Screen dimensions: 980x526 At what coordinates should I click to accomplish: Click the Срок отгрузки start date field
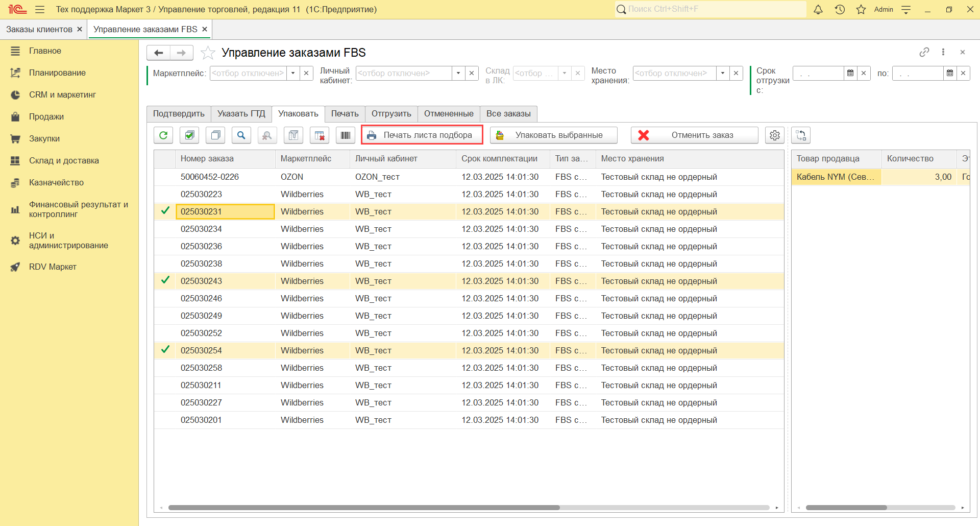coord(818,73)
